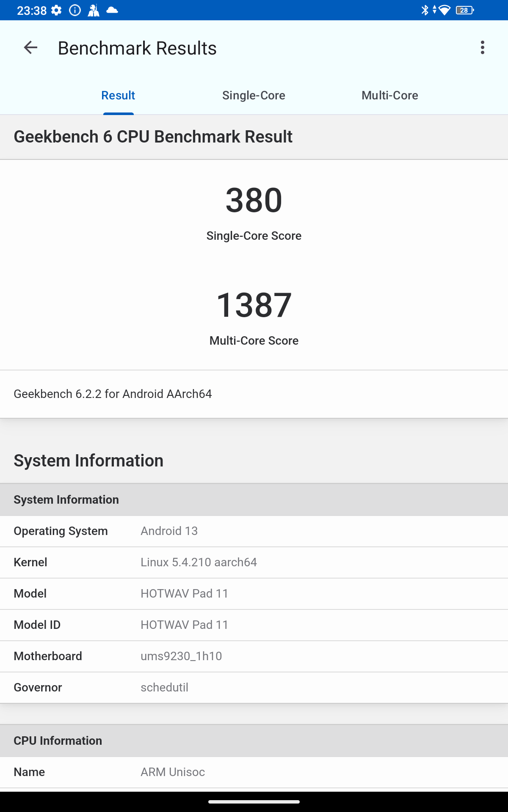
Task: Tap the 380 single-core score
Action: (254, 200)
